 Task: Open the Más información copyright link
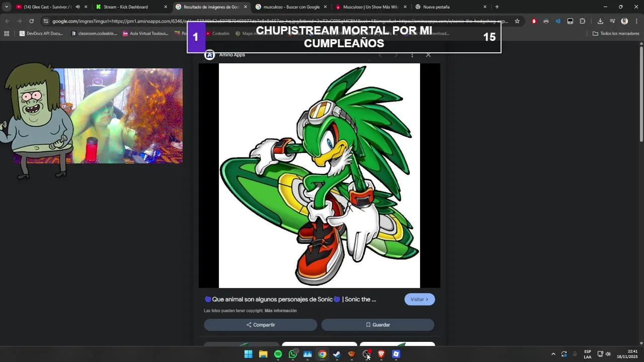[x=281, y=311]
